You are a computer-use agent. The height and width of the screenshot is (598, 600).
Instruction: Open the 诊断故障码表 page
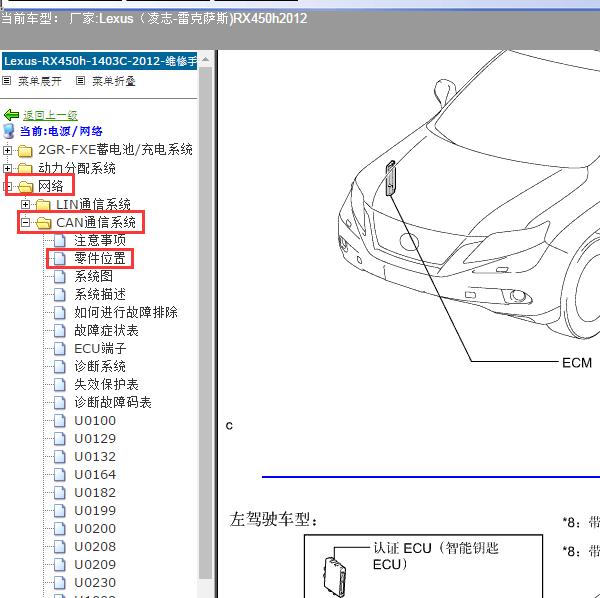click(x=113, y=402)
